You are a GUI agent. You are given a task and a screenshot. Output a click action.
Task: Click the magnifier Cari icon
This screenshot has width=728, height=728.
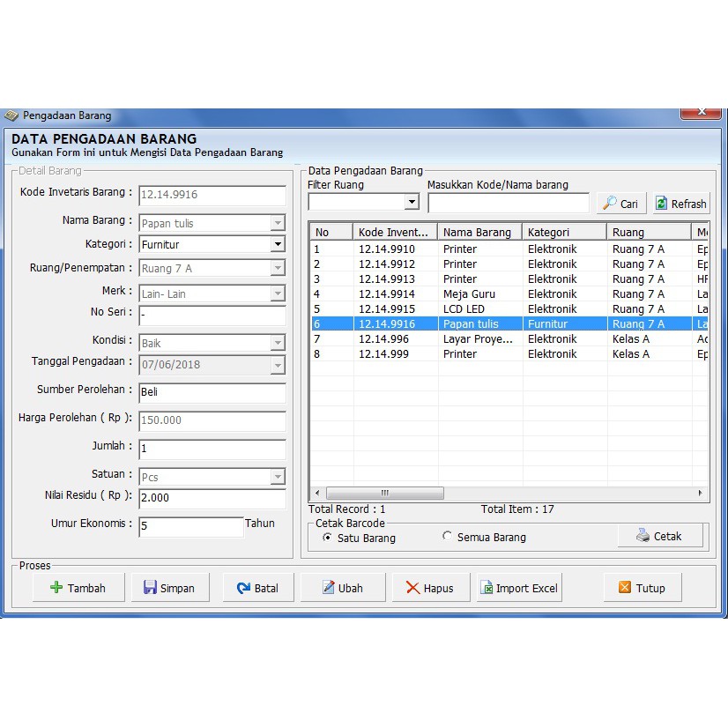tap(609, 203)
